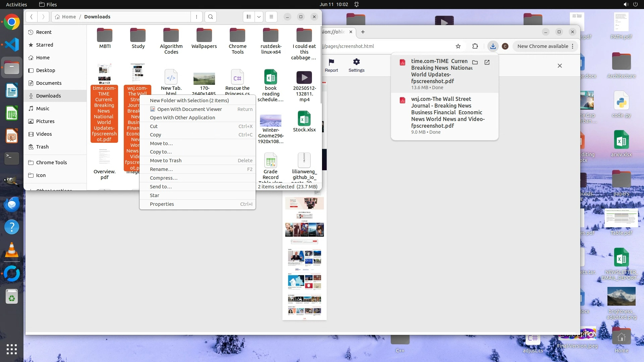Launch Visual Studio Code from dock
Screen dimensions: 644x362
[12, 45]
